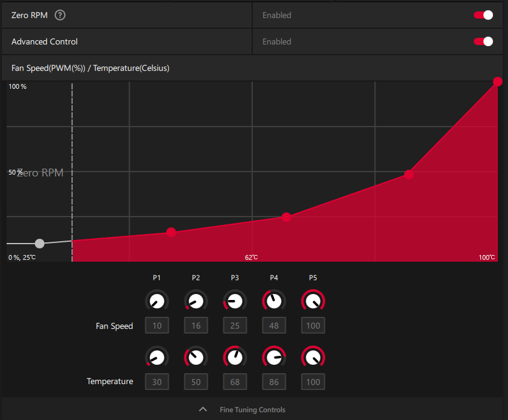
Task: Click the '0 %, 25°C' graph origin label
Action: [x=22, y=257]
